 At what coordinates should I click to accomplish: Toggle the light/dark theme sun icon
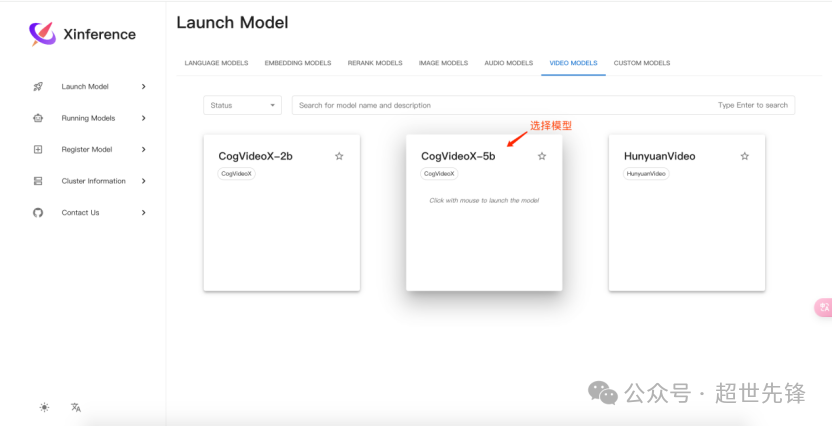click(45, 407)
